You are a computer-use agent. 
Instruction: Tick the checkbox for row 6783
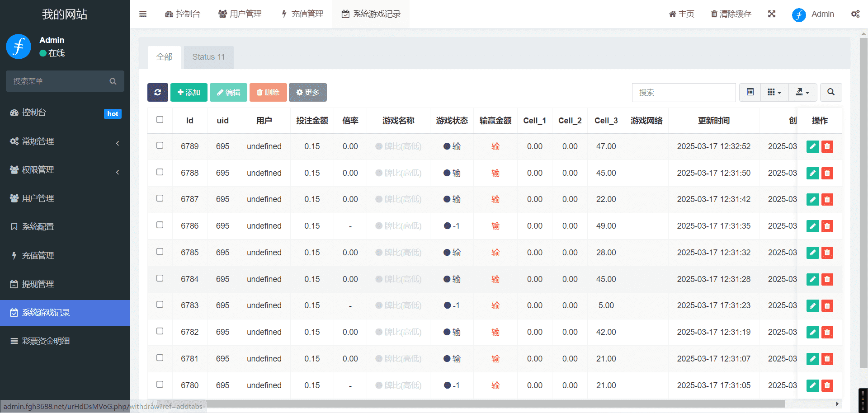click(x=160, y=305)
